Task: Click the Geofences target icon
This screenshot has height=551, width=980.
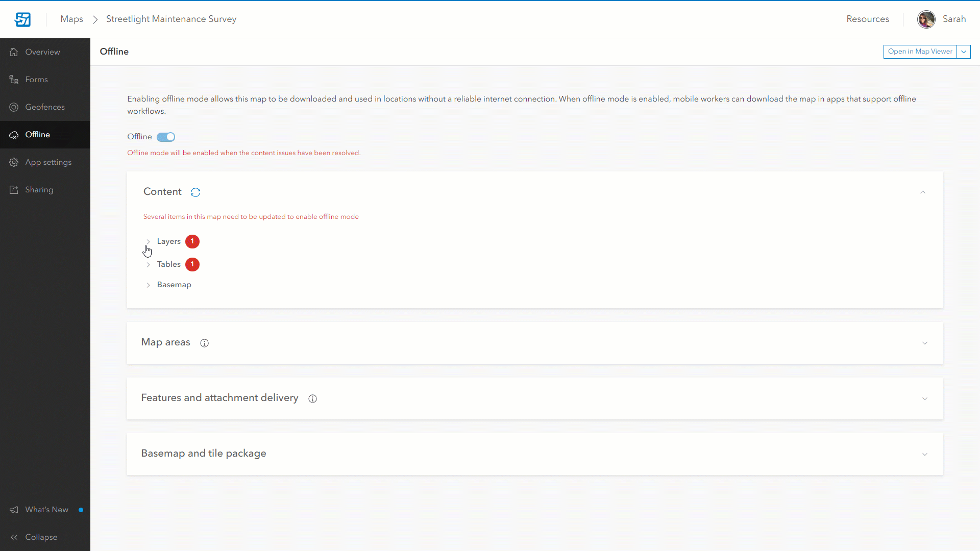Action: coord(13,107)
